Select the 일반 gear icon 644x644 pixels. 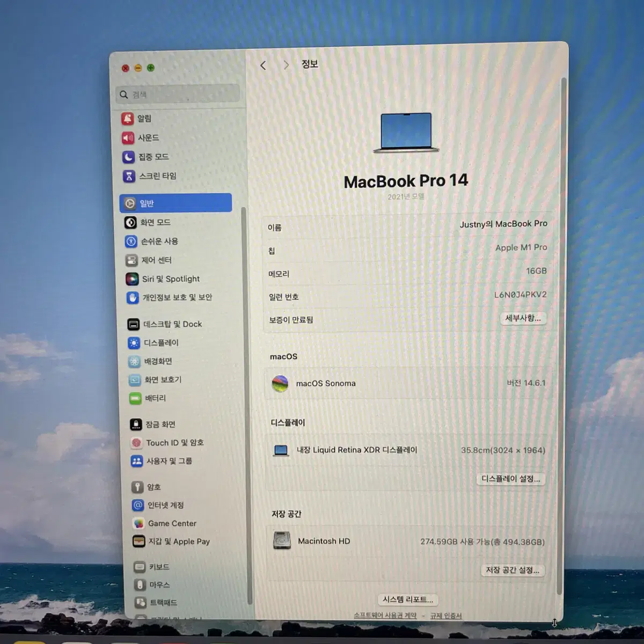coord(130,203)
